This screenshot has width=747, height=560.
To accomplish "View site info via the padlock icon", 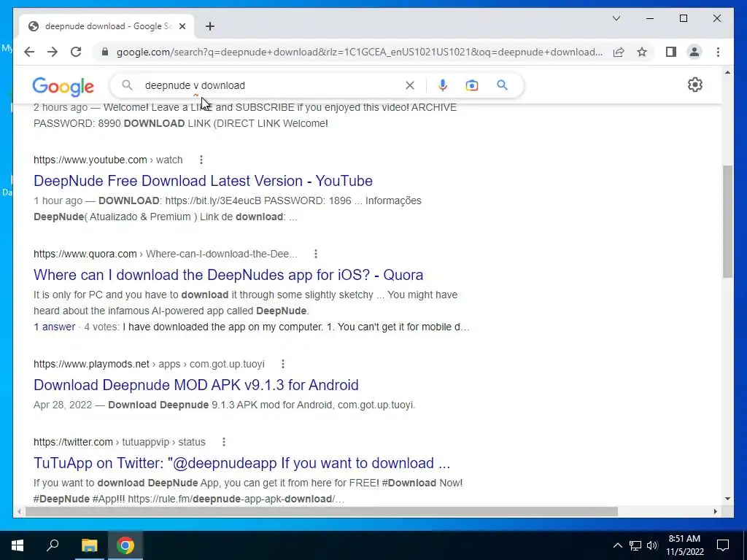I will [x=105, y=52].
